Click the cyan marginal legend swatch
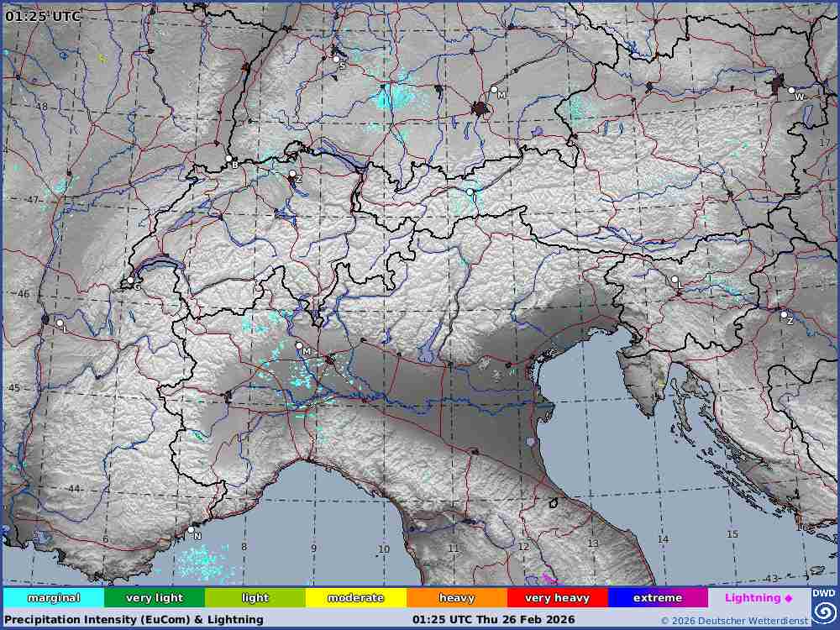The height and width of the screenshot is (630, 840). point(54,598)
